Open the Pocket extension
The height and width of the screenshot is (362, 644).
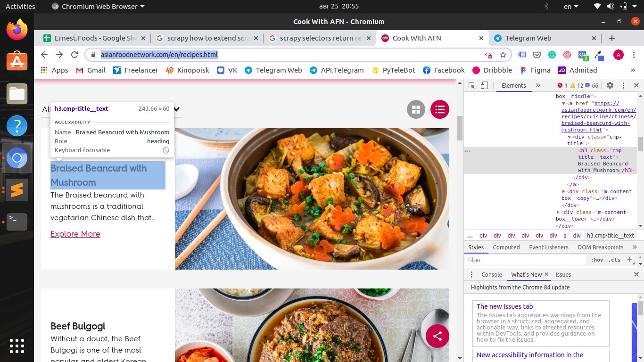click(x=537, y=55)
